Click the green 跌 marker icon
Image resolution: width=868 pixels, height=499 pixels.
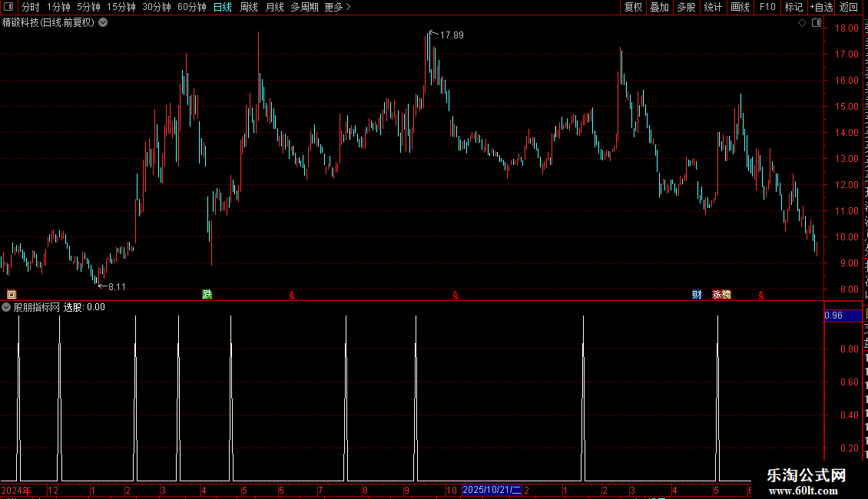point(207,294)
